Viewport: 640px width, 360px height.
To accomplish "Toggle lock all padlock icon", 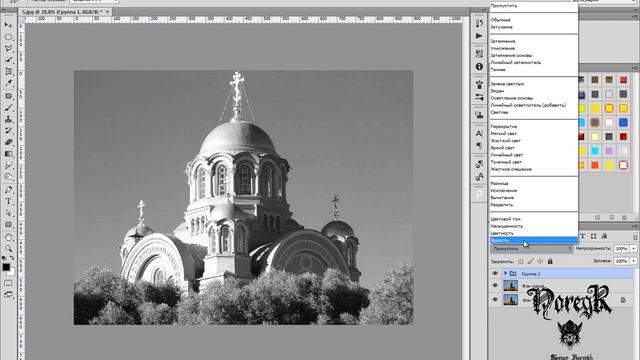I will pyautogui.click(x=550, y=261).
